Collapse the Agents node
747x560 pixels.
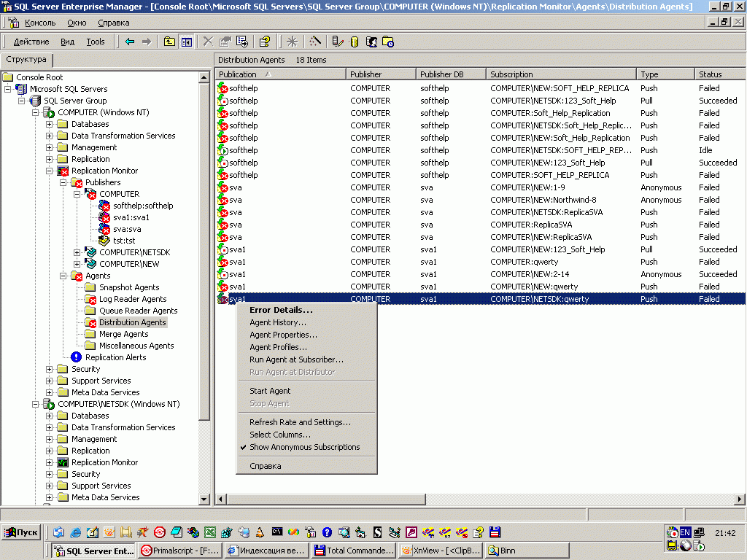(63, 276)
